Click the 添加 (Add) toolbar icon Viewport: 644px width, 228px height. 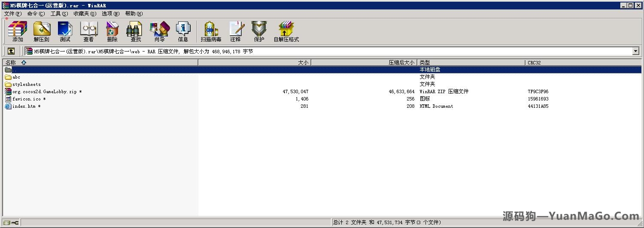(18, 31)
